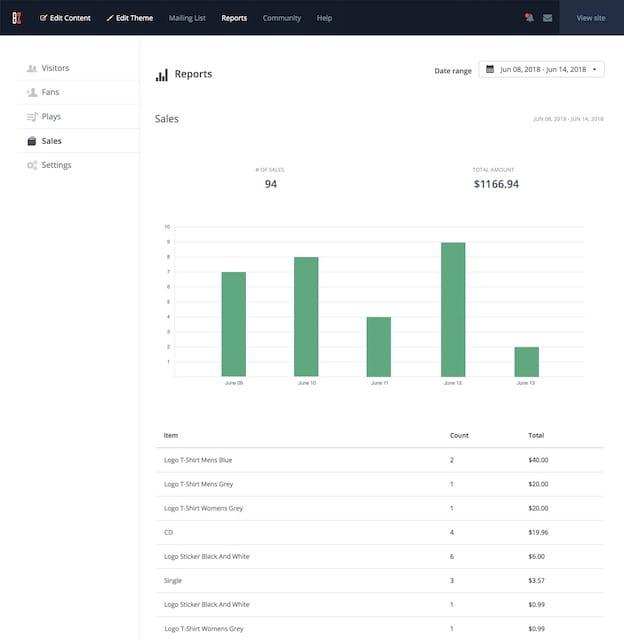Open Edit Content menu
This screenshot has height=640, width=624.
pos(65,18)
